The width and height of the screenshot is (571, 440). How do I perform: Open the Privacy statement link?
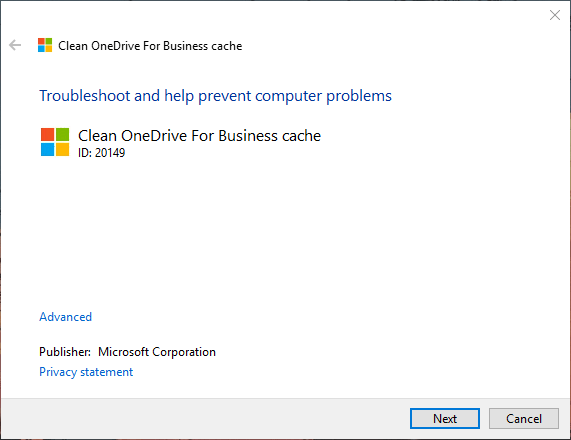[x=86, y=372]
